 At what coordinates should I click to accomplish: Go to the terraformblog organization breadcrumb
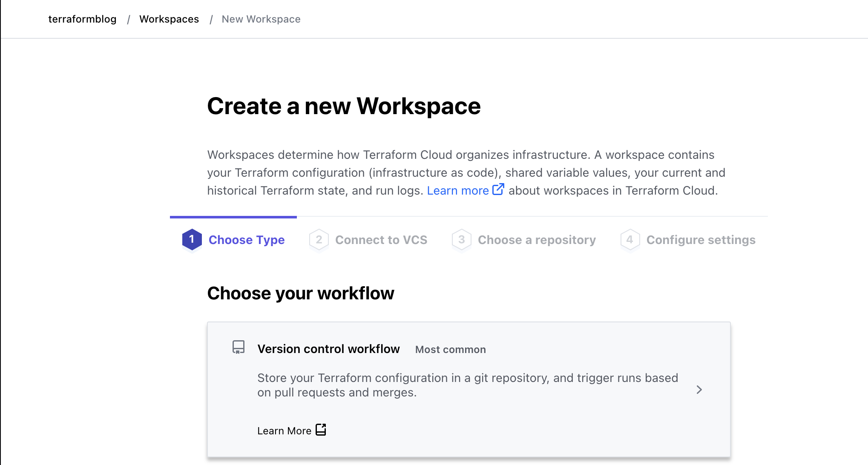(82, 19)
